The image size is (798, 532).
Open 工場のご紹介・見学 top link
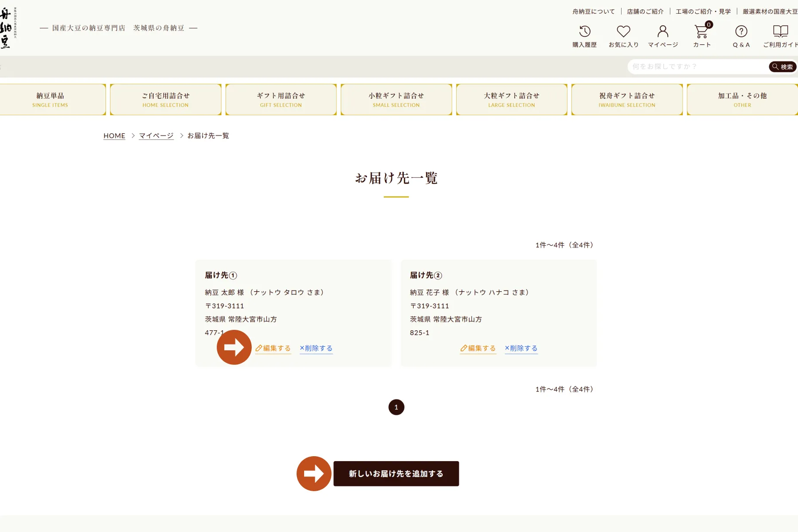click(703, 12)
